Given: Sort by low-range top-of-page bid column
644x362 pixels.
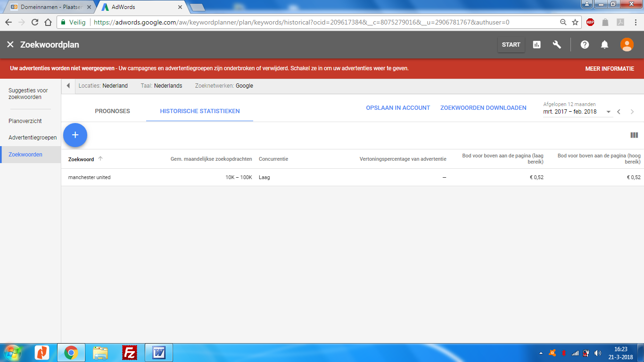Looking at the screenshot, I should click(503, 159).
